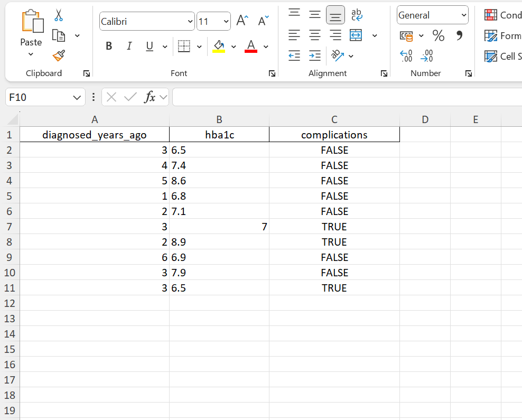Open the General number format dropdown
The height and width of the screenshot is (420, 522).
(463, 15)
